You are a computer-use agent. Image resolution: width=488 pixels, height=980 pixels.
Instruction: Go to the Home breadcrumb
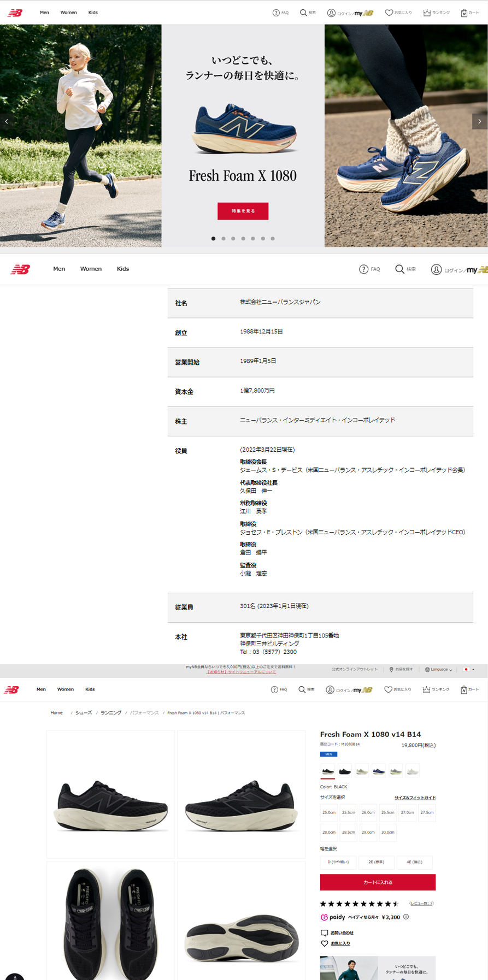57,713
